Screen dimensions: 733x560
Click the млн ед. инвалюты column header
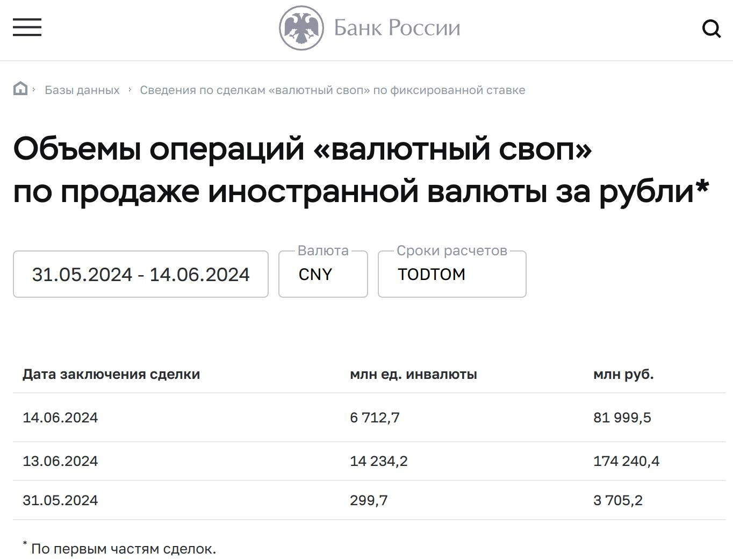(413, 375)
